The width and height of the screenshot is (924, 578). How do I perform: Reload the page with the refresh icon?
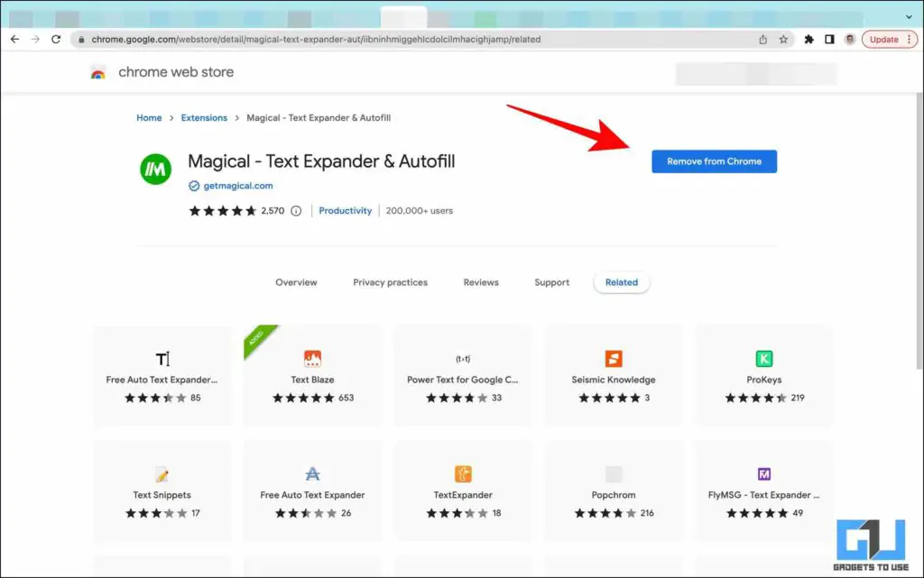(x=56, y=40)
